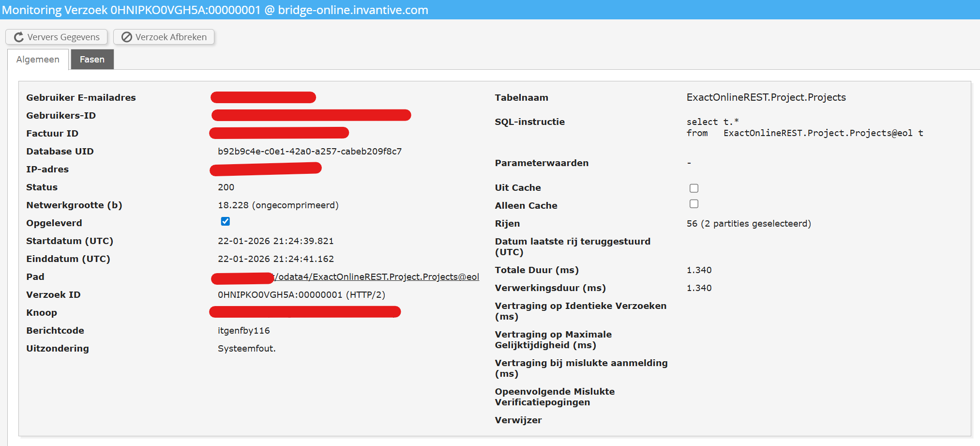The image size is (980, 446).
Task: Click the Systeemfout exception text
Action: click(246, 348)
